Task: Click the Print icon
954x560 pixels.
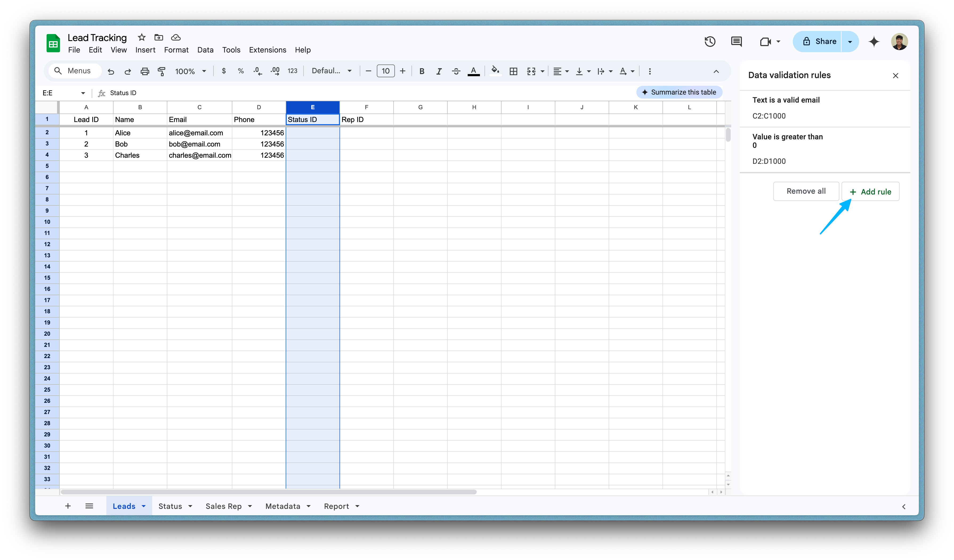Action: 145,71
